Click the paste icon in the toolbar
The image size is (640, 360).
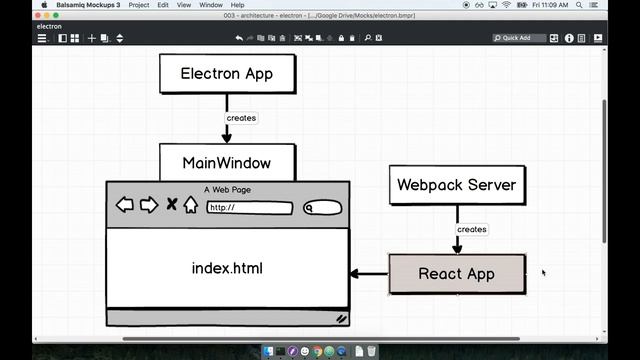tap(271, 38)
